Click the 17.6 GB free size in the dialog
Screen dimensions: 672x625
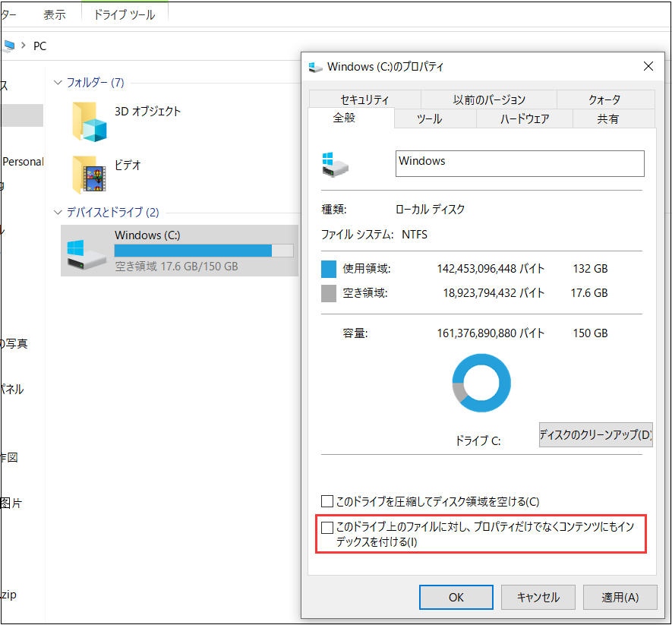click(589, 293)
